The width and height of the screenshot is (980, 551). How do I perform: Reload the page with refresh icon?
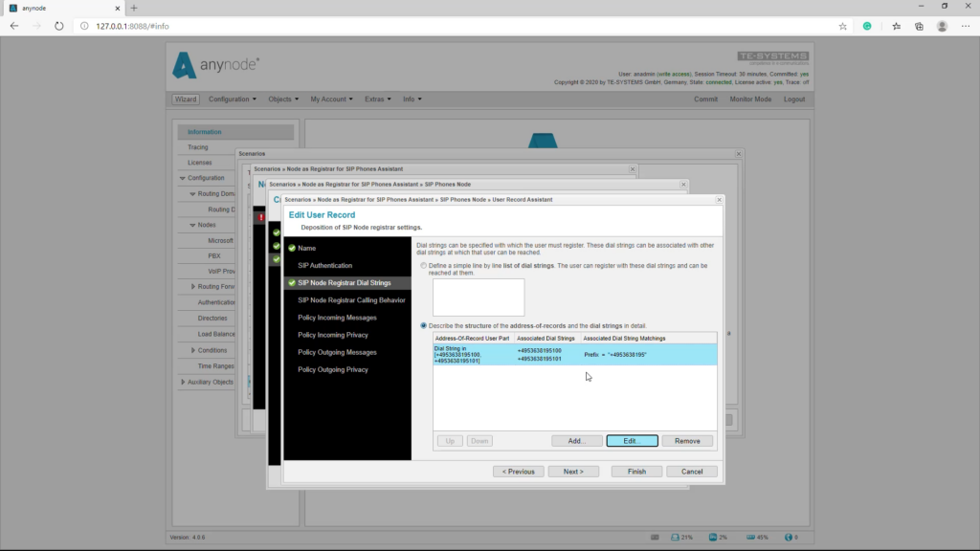[x=58, y=26]
